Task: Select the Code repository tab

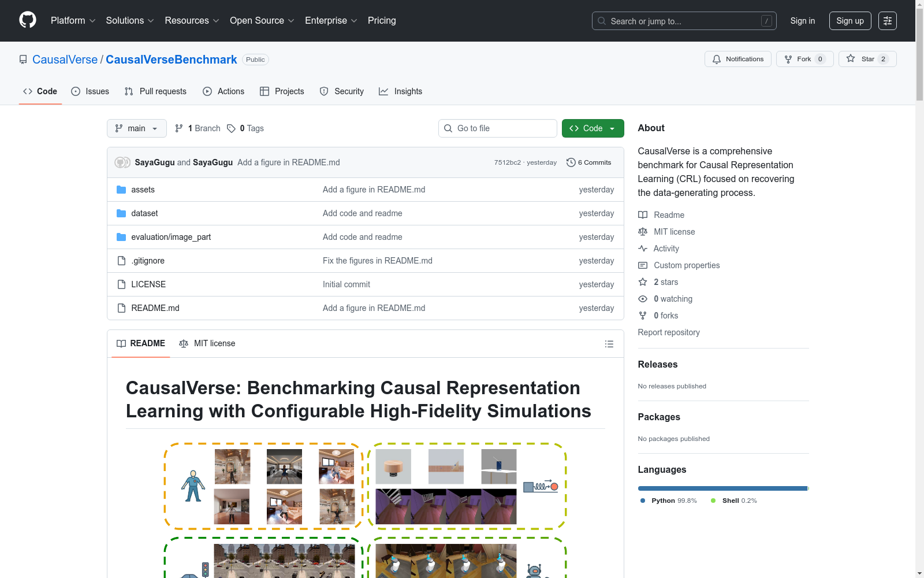Action: [40, 91]
